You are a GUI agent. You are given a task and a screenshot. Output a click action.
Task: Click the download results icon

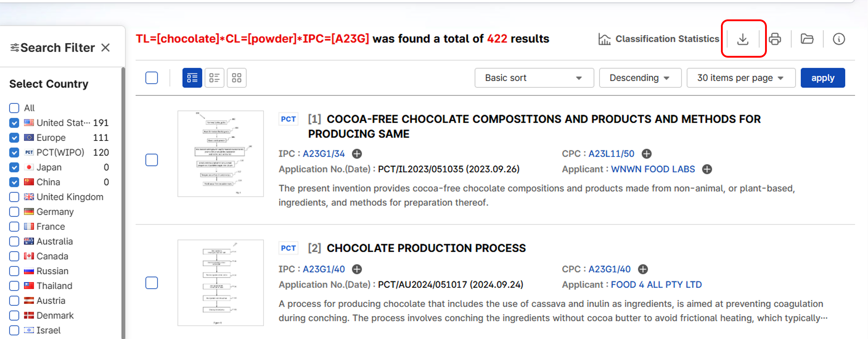(743, 39)
